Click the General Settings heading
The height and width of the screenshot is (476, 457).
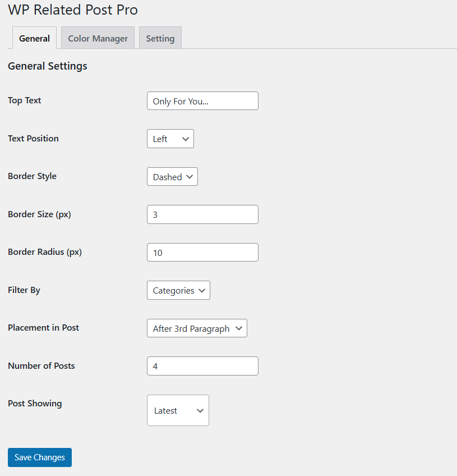48,66
